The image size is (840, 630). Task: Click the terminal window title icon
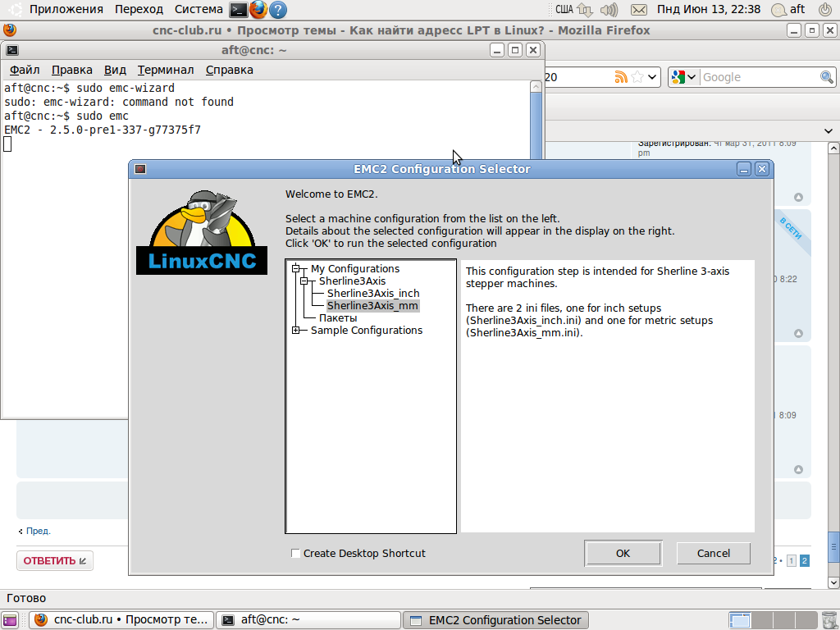12,50
